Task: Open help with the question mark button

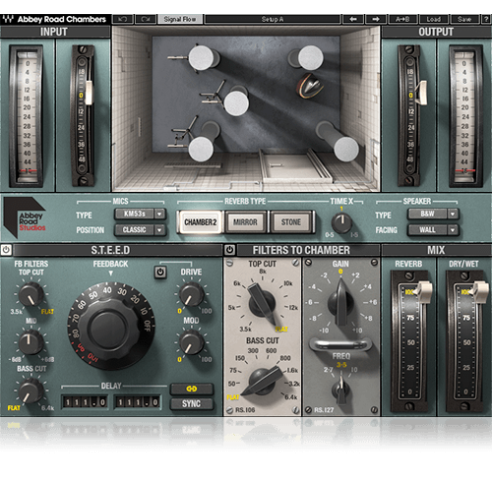Action: tap(486, 19)
